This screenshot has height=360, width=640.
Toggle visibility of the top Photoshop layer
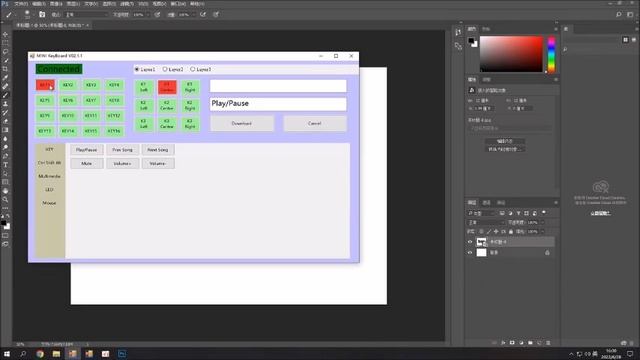pyautogui.click(x=470, y=242)
